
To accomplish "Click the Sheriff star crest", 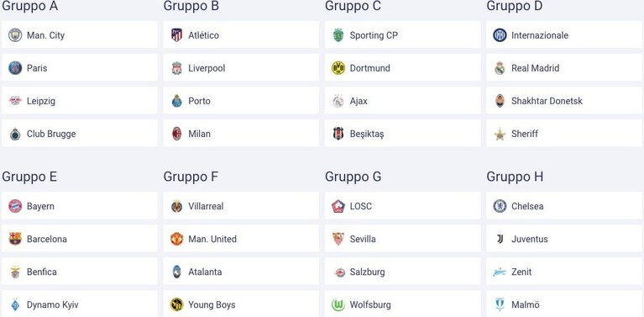I will click(500, 134).
